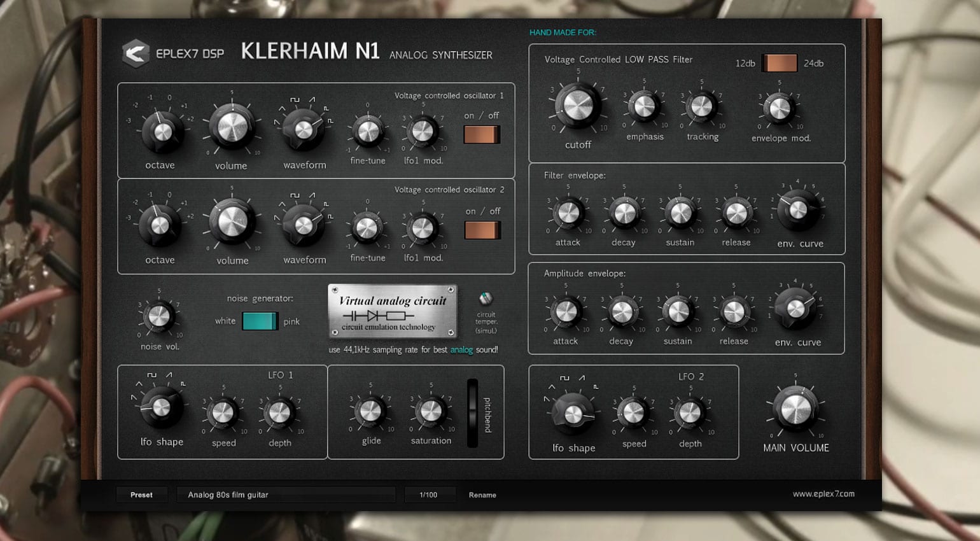The height and width of the screenshot is (541, 980).
Task: Click the LFO 1 lfo shape knob
Action: tap(161, 407)
